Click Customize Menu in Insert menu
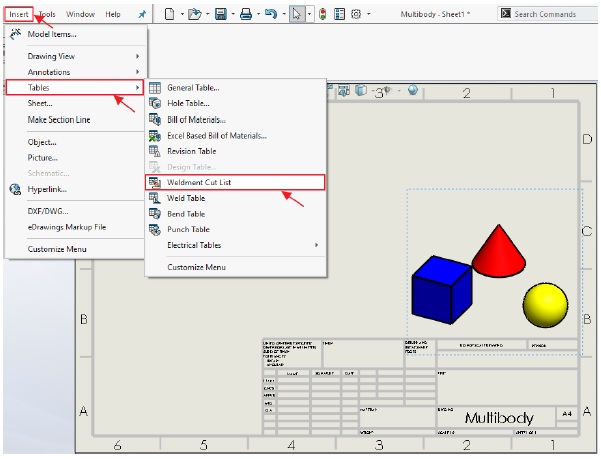 (57, 249)
